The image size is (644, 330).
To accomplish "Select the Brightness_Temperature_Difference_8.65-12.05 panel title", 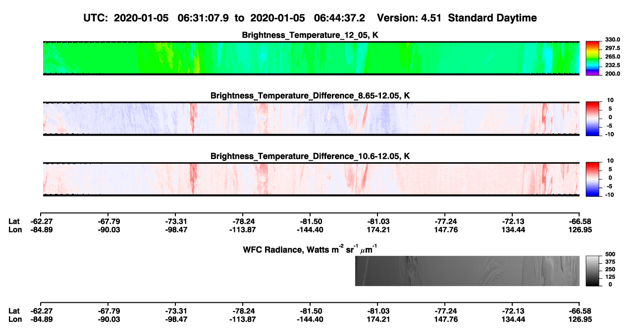I will 311,95.
